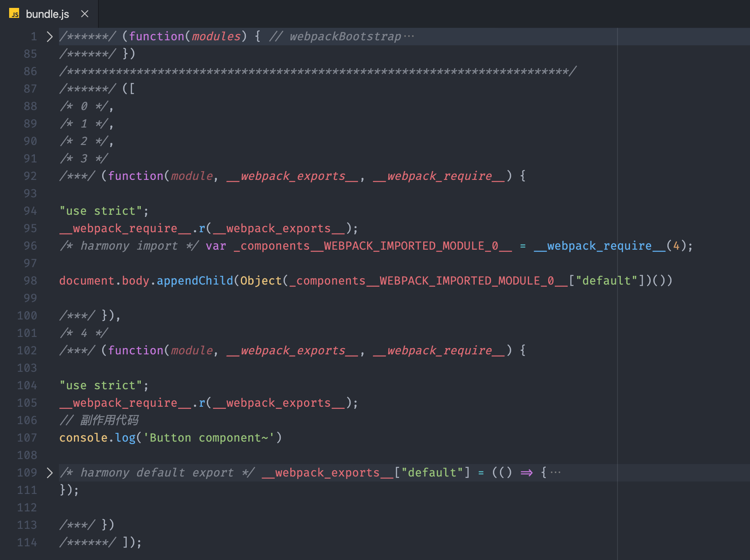Click '_components__WEBPACK_IMPORTED_MODULE_0__' on line 96
The height and width of the screenshot is (560, 750).
click(x=373, y=246)
